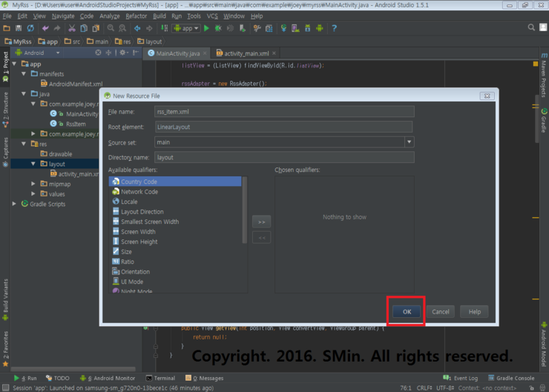Image resolution: width=549 pixels, height=392 pixels.
Task: Expand the mipmap folder
Action: coord(33,184)
